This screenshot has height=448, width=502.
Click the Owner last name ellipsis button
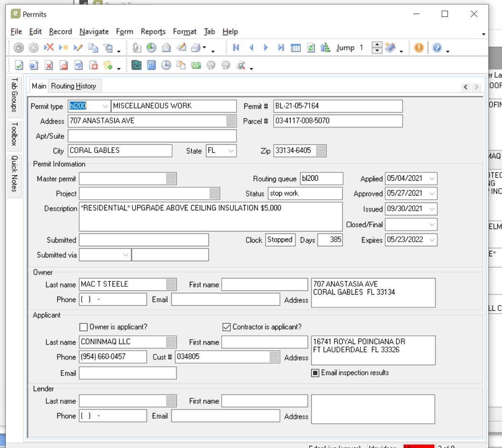[x=171, y=284]
